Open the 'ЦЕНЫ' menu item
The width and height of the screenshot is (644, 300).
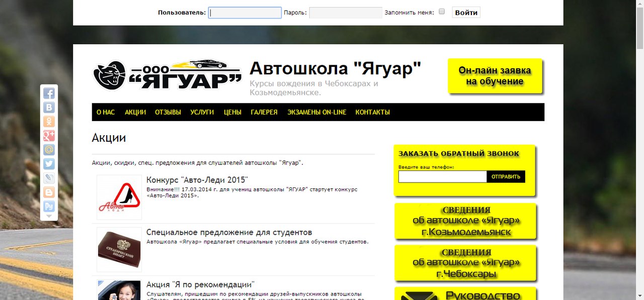[x=232, y=112]
